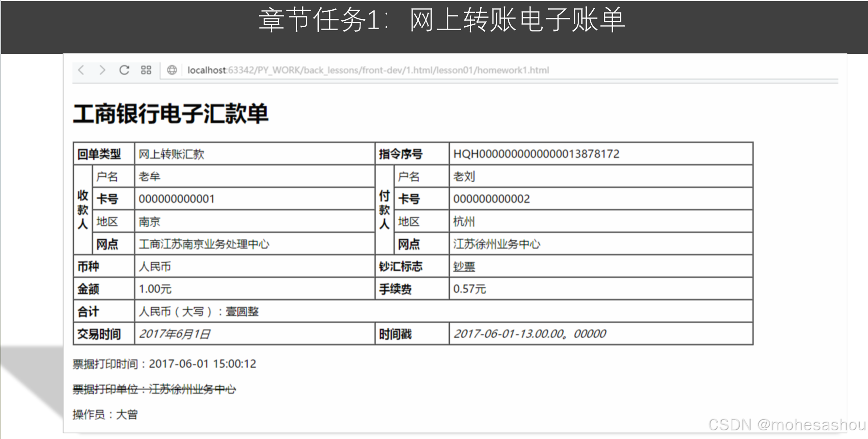Viewport: 868px width, 439px height.
Task: Click the payer 卡号 label cell
Action: pyautogui.click(x=422, y=199)
